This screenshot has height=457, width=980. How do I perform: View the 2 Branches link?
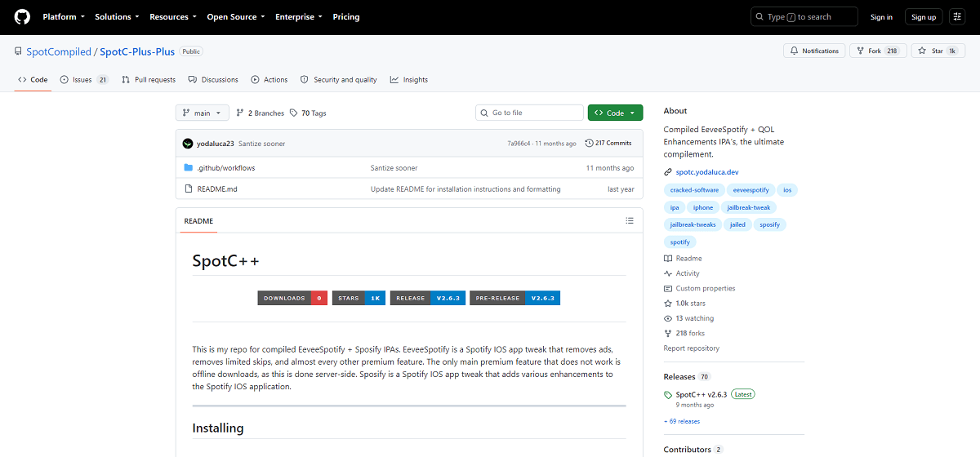click(x=261, y=113)
